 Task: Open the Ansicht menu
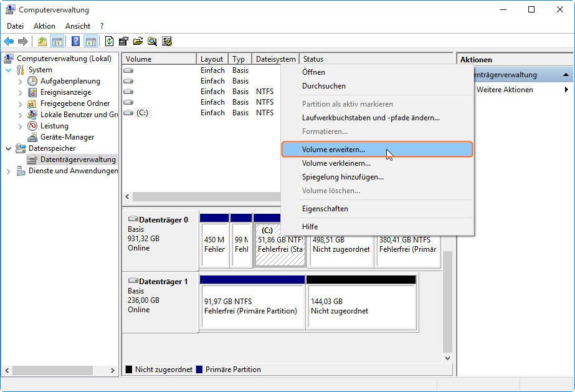point(78,26)
